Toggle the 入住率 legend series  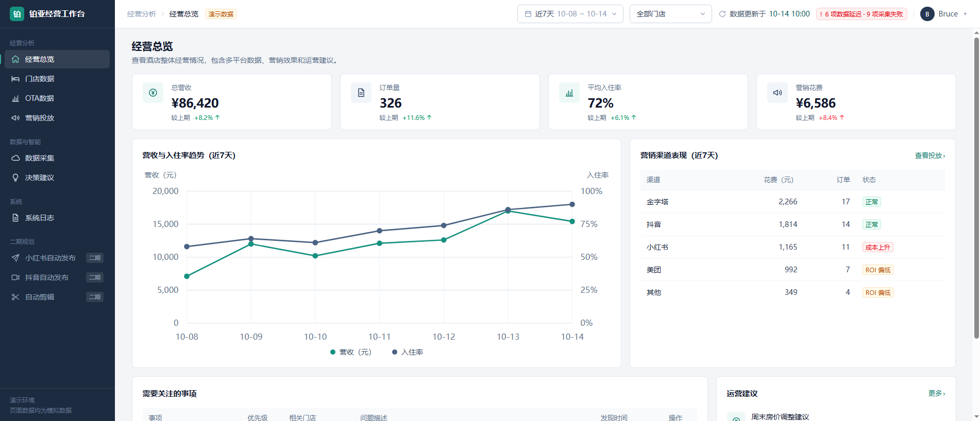pos(408,352)
